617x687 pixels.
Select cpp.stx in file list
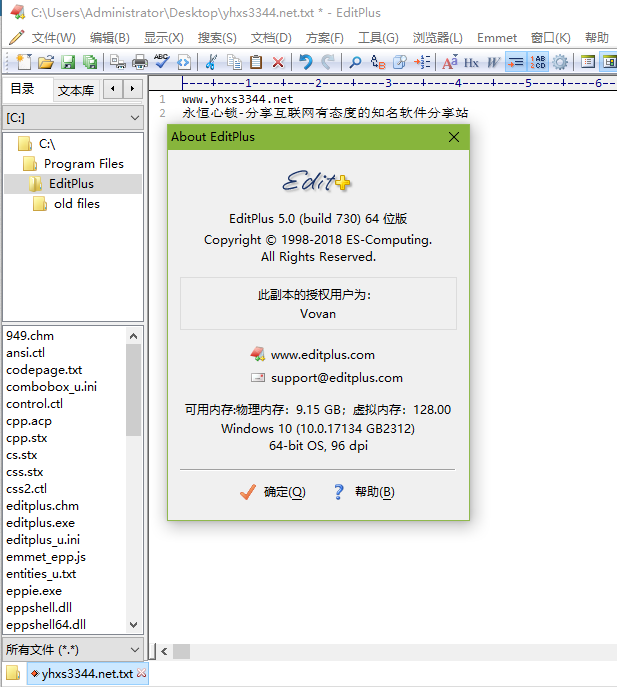26,438
